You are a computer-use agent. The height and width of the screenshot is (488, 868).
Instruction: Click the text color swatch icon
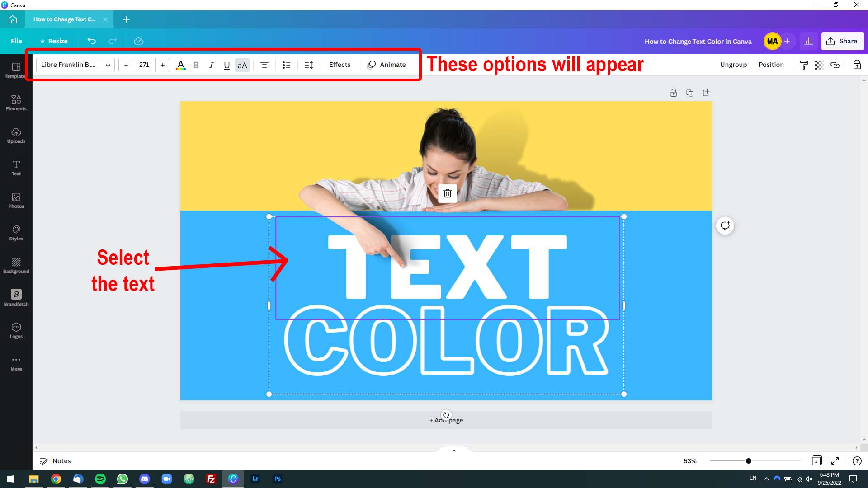click(181, 65)
